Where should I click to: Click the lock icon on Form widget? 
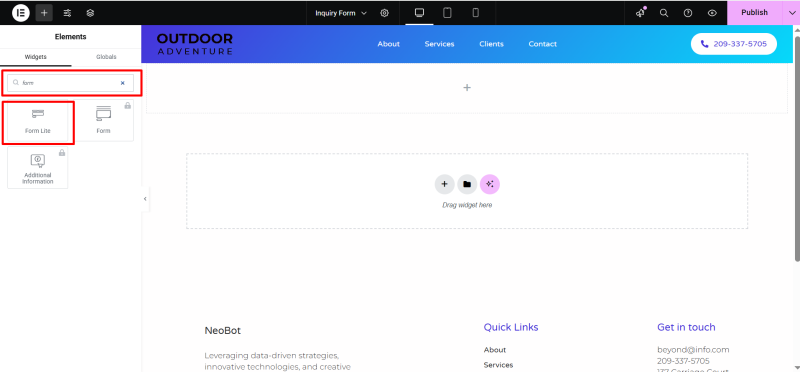point(128,105)
